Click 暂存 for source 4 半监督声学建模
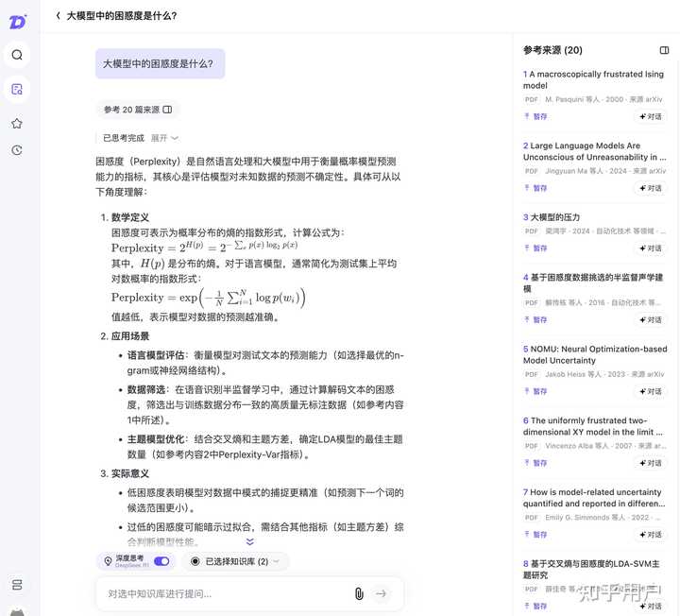 point(535,319)
